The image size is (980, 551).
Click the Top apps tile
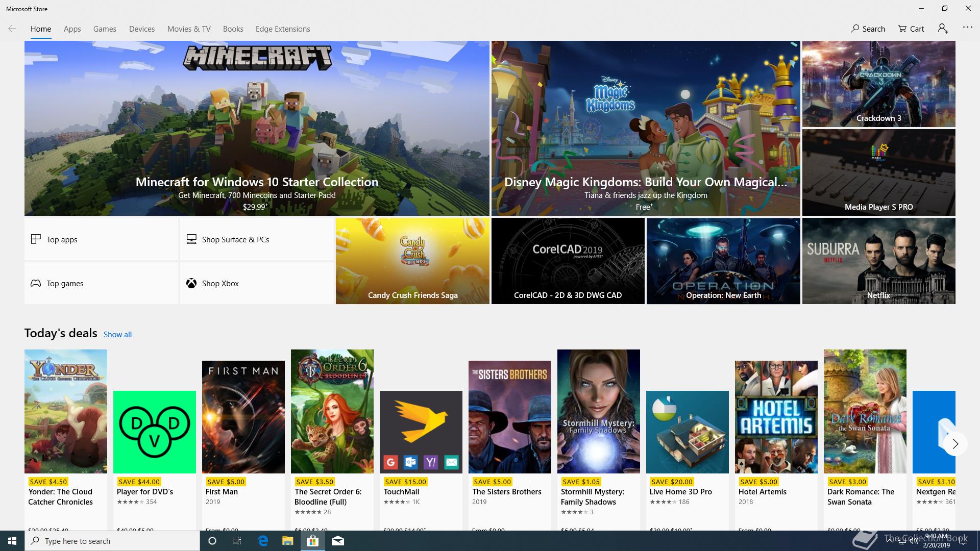coord(101,239)
